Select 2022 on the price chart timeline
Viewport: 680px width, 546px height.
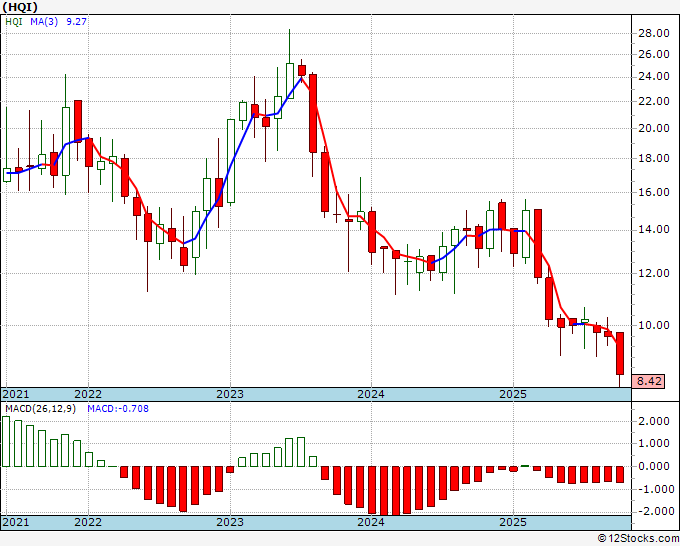pos(88,394)
